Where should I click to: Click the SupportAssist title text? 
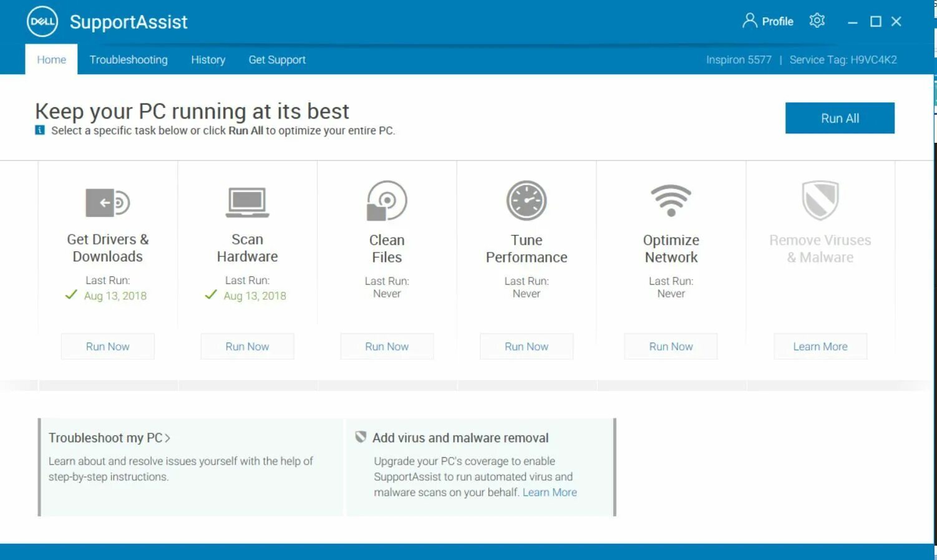coord(129,22)
